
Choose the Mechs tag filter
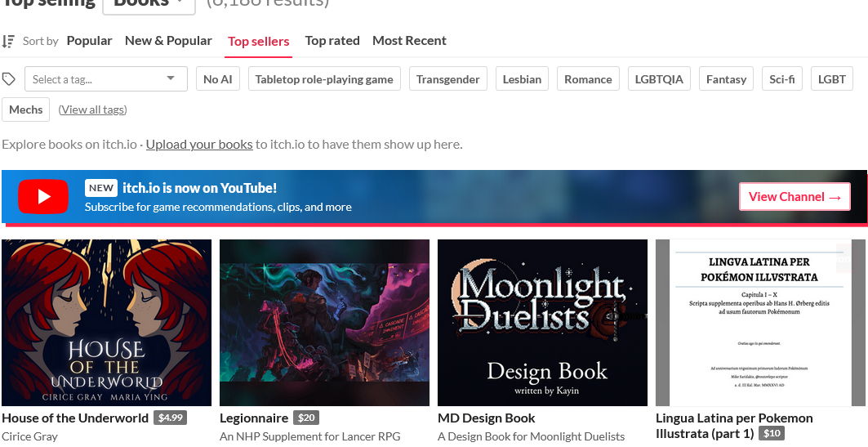click(26, 110)
